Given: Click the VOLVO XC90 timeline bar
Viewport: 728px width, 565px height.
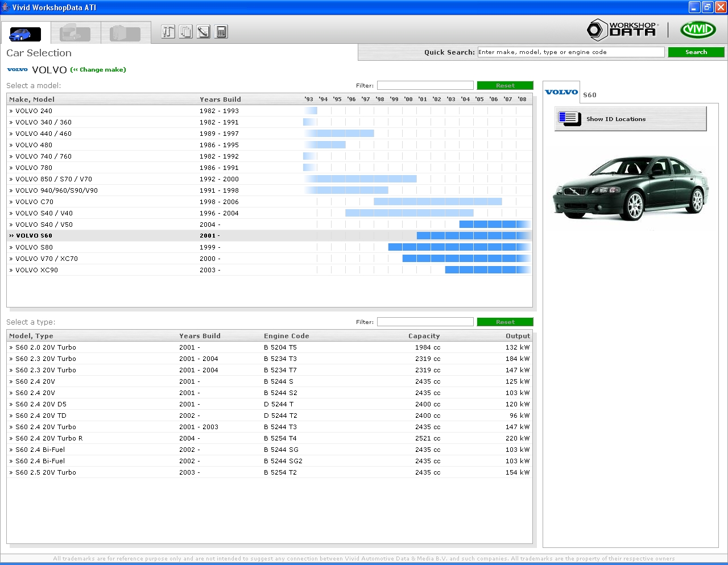Looking at the screenshot, I should pyautogui.click(x=488, y=270).
